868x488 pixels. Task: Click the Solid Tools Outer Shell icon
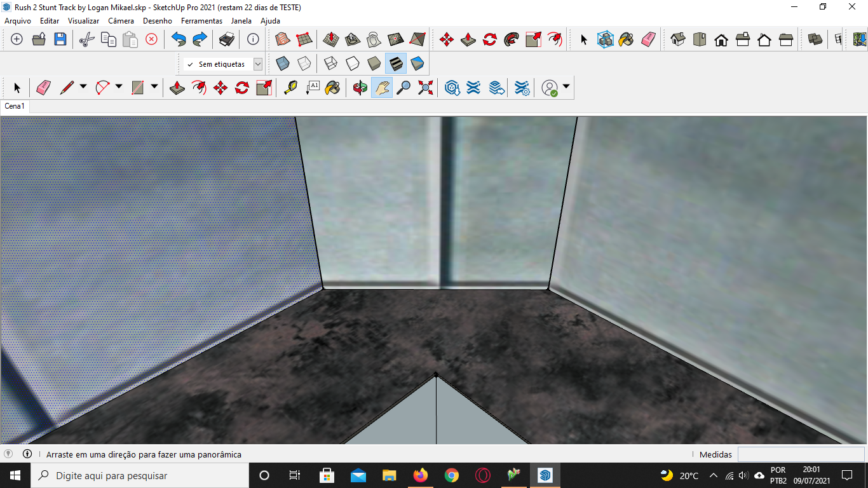pos(815,39)
